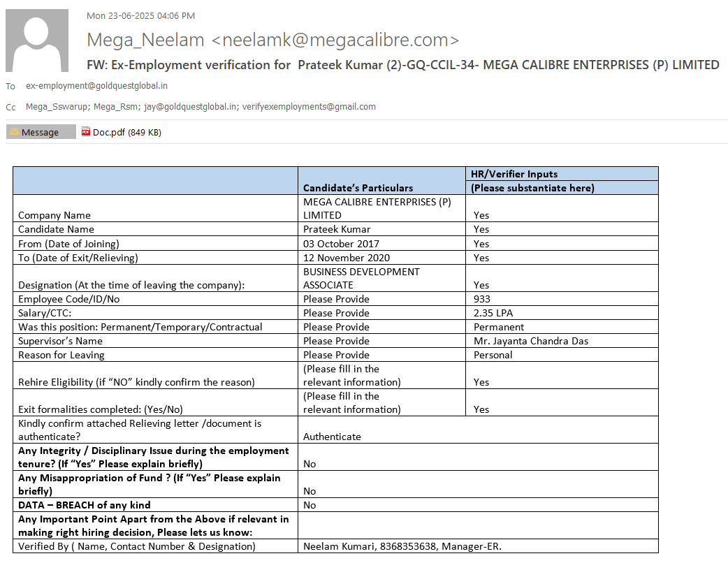Click value Mr. Jayanta Chandra Das
The height and width of the screenshot is (563, 728).
[x=531, y=341]
